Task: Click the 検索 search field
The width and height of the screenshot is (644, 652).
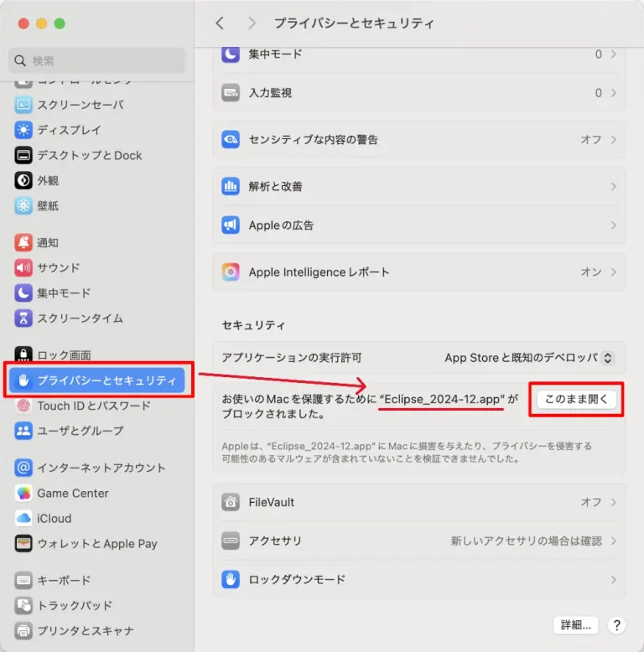Action: [96, 60]
